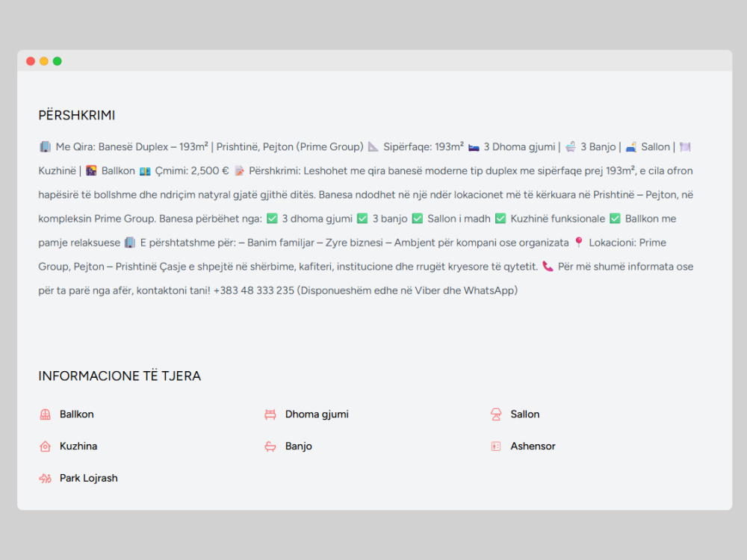This screenshot has height=560, width=747.
Task: Click the ruler emoji before Sipërfaqe
Action: coord(373,146)
